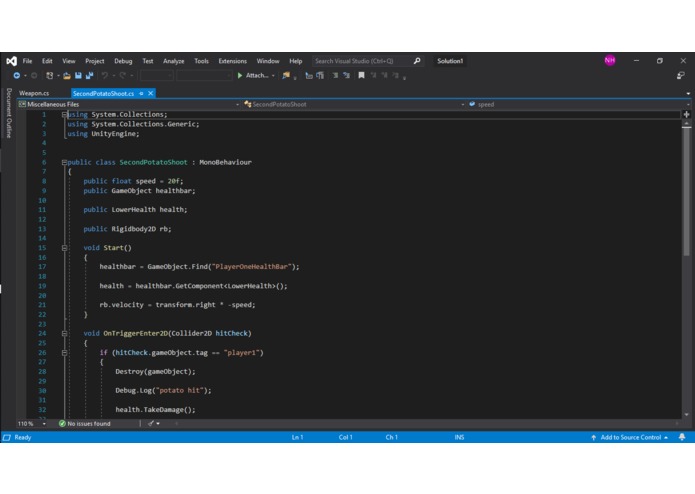Click the split editor plus icon
Image resolution: width=695 pixels, height=494 pixels.
(x=687, y=114)
